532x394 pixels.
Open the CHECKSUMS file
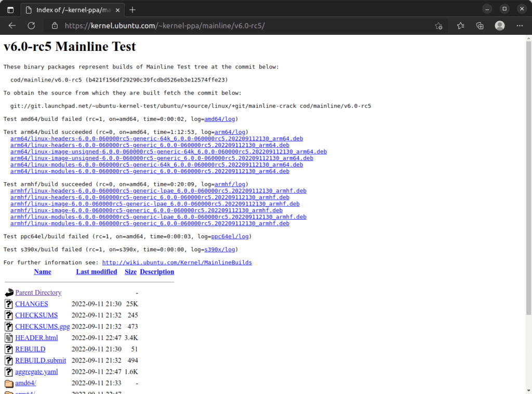36,315
